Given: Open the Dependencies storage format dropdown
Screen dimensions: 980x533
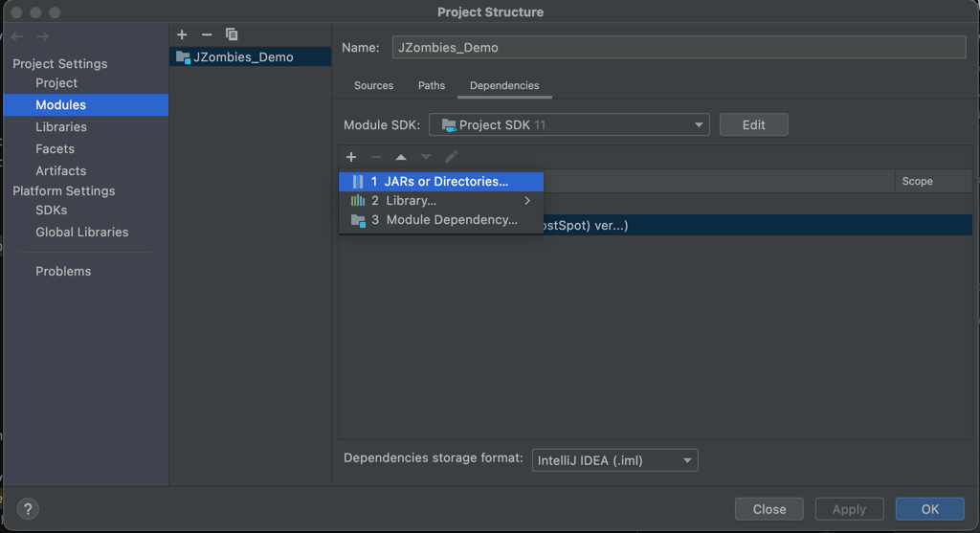Looking at the screenshot, I should (615, 460).
